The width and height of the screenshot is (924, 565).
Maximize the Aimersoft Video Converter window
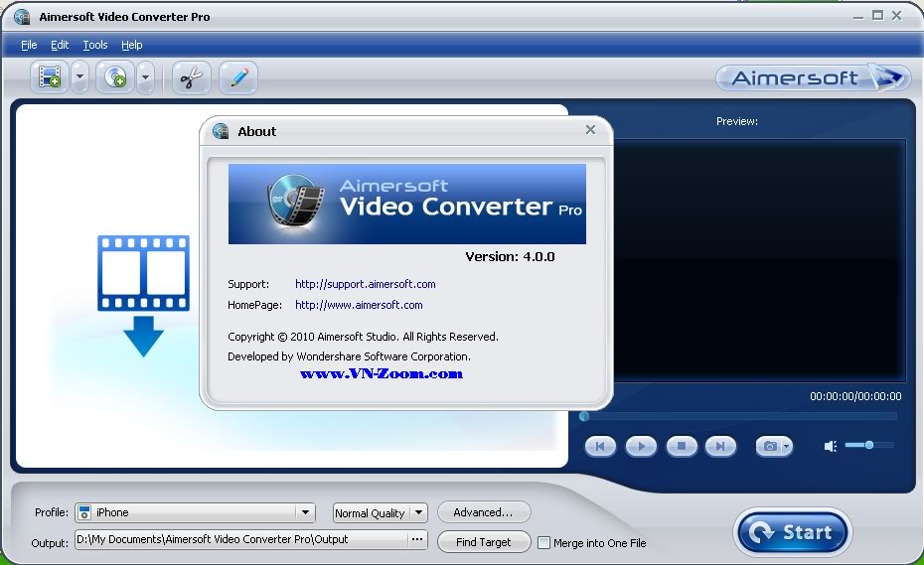[x=878, y=15]
